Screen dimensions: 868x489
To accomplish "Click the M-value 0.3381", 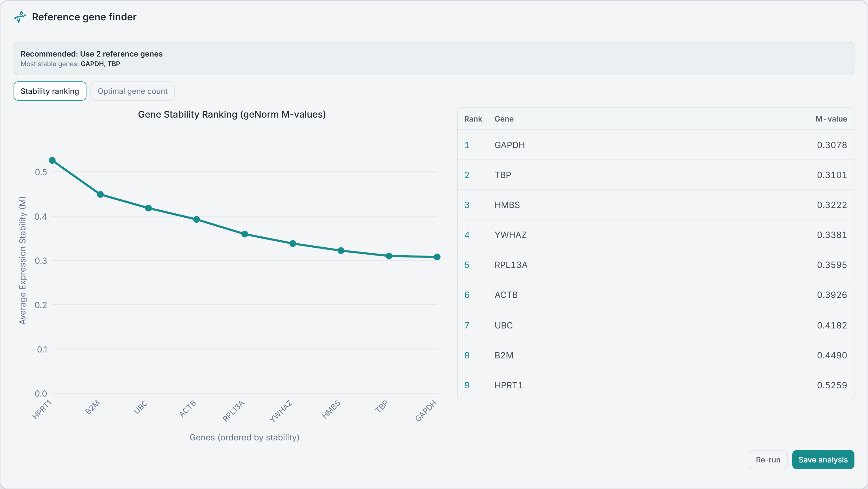I will [x=832, y=235].
